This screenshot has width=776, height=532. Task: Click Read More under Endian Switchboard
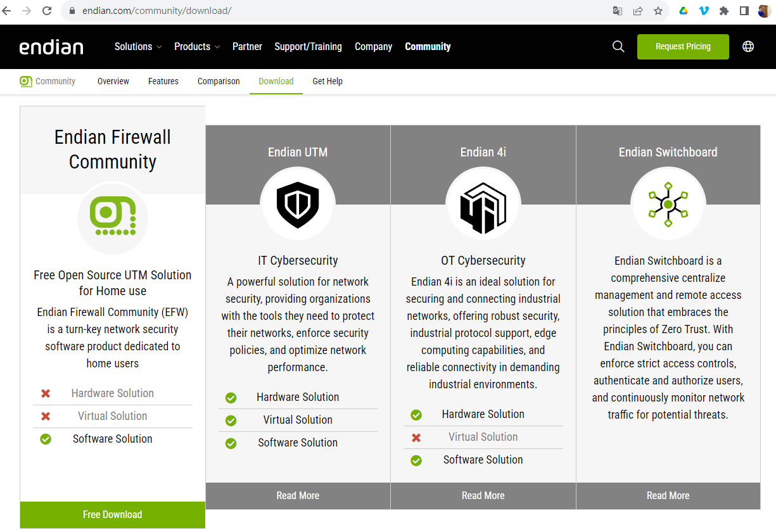(x=668, y=496)
